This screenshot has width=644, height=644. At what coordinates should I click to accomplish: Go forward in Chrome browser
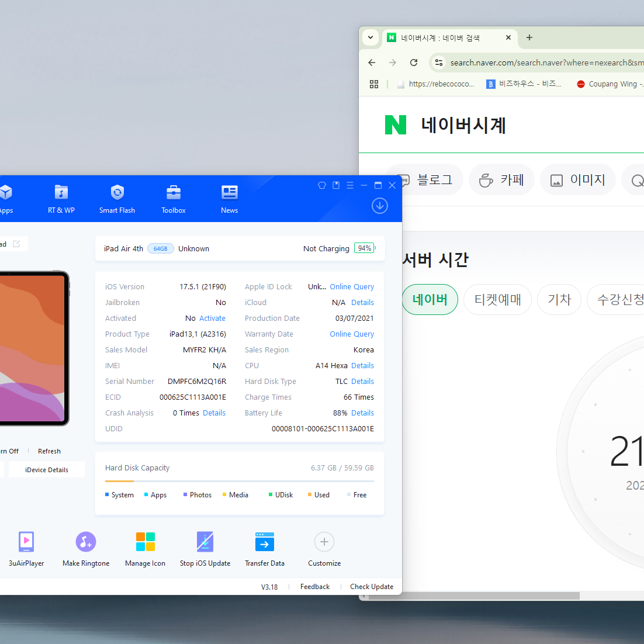tap(393, 63)
